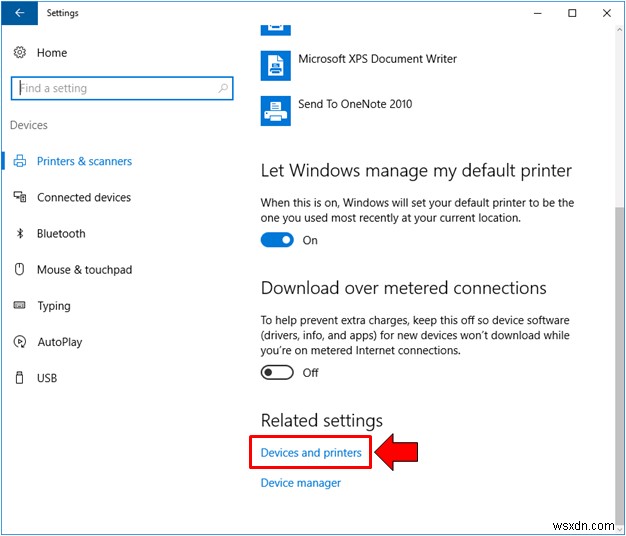Turn off Let Windows manage default printer
Viewport: 626px width, 536px height.
[277, 240]
